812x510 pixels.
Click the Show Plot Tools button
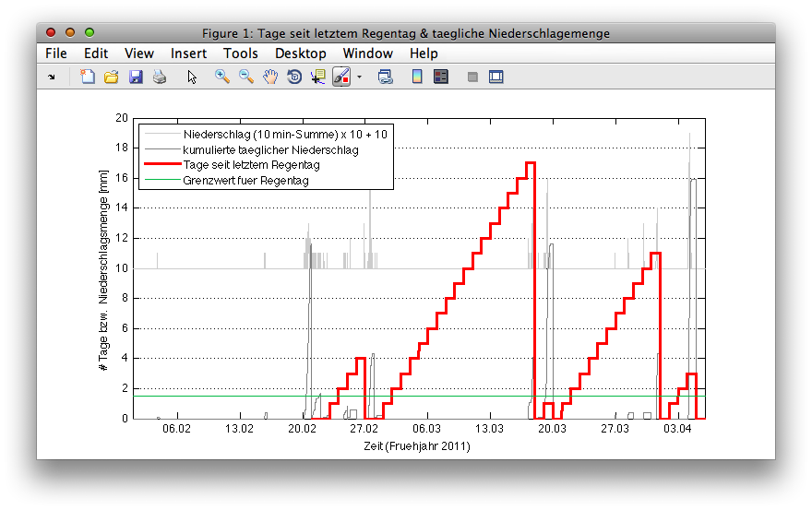point(496,77)
